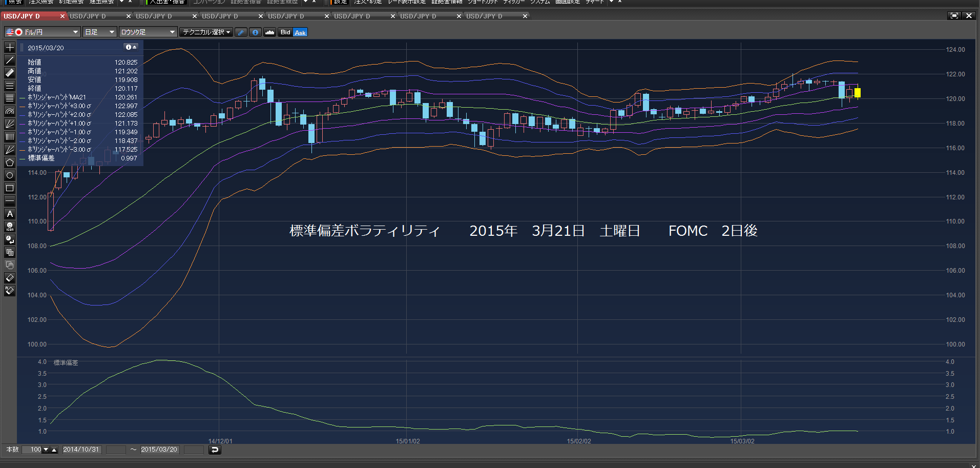Click the 124.00 price label on right axis
980x468 pixels.
(x=955, y=50)
